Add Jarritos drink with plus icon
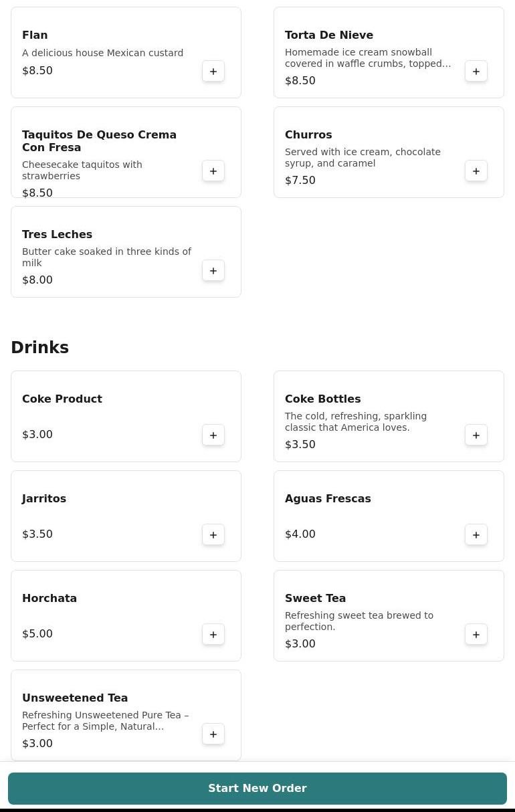 coord(213,535)
